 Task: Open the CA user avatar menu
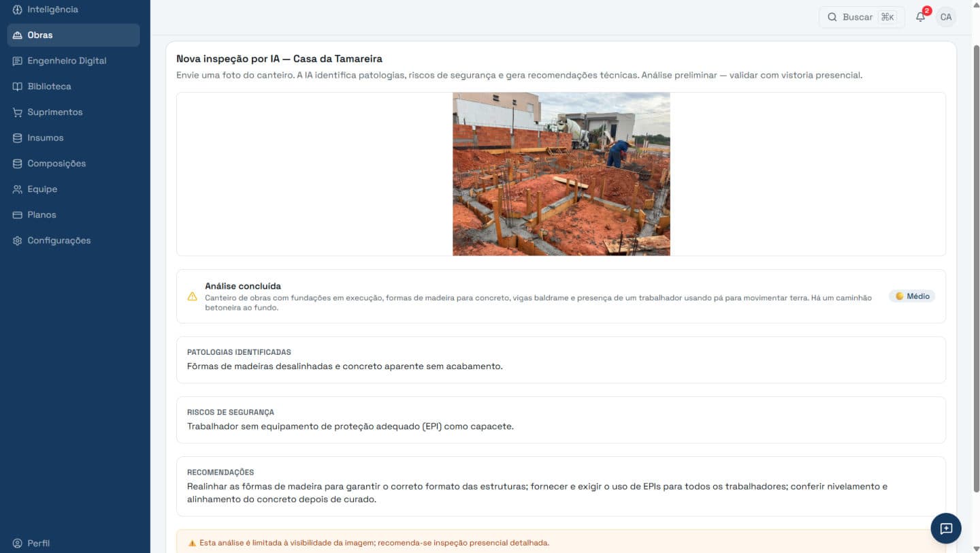click(946, 17)
